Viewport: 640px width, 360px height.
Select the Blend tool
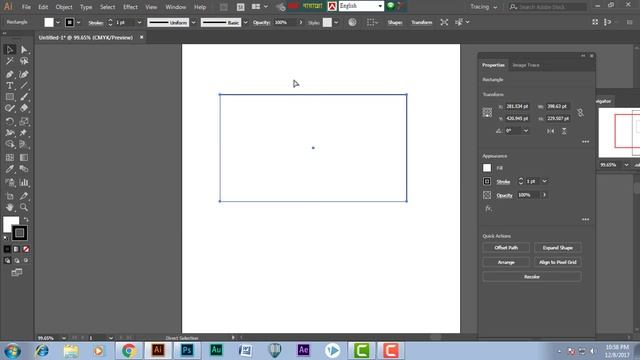point(24,169)
